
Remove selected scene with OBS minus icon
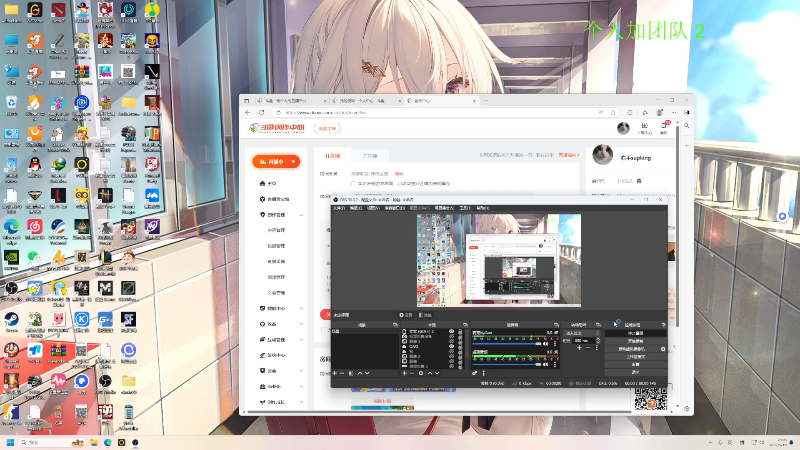tap(342, 373)
